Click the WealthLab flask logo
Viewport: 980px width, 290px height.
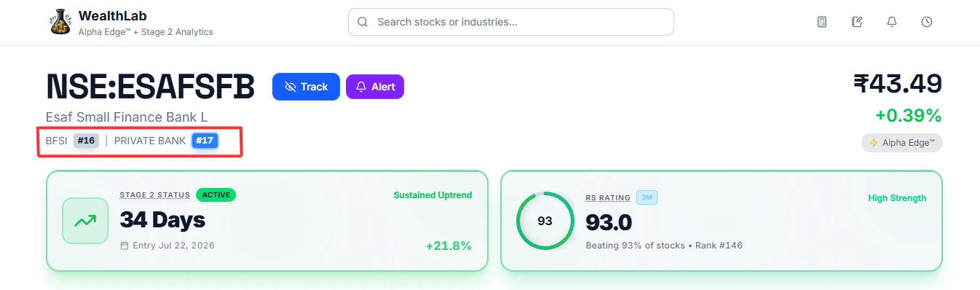[60, 22]
